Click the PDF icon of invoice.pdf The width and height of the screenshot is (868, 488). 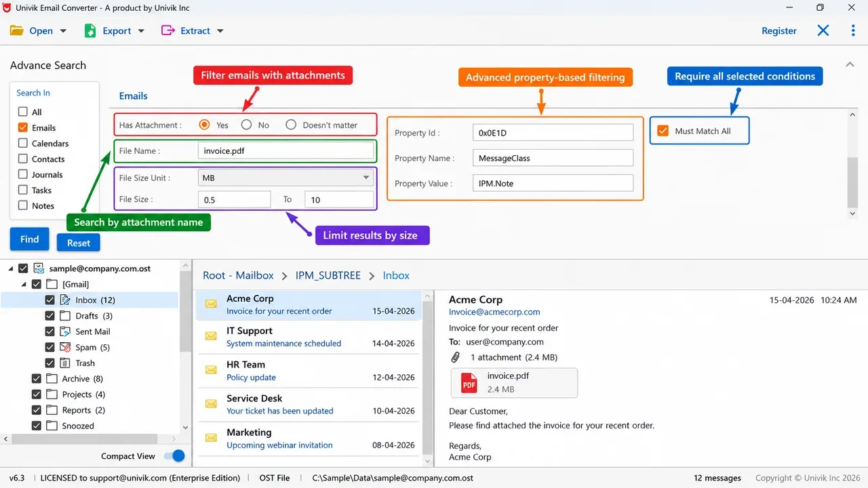point(469,382)
